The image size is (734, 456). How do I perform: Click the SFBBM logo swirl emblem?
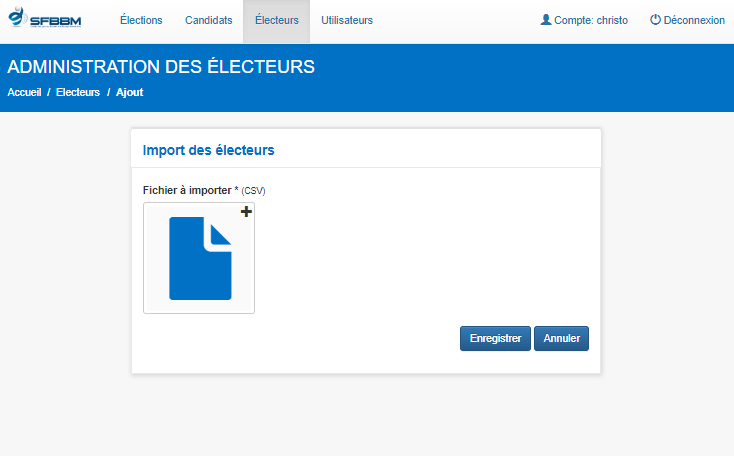(18, 16)
